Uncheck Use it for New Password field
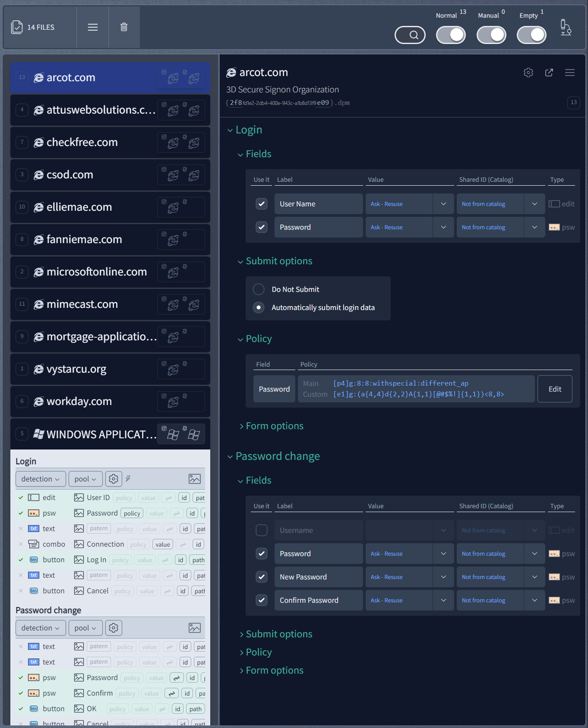Viewport: 588px width, 728px height. tap(262, 577)
